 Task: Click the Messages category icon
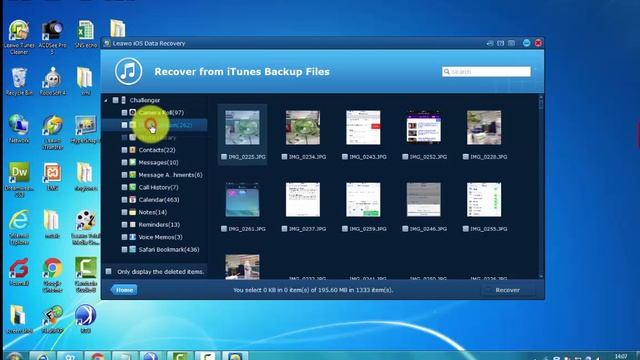[133, 162]
